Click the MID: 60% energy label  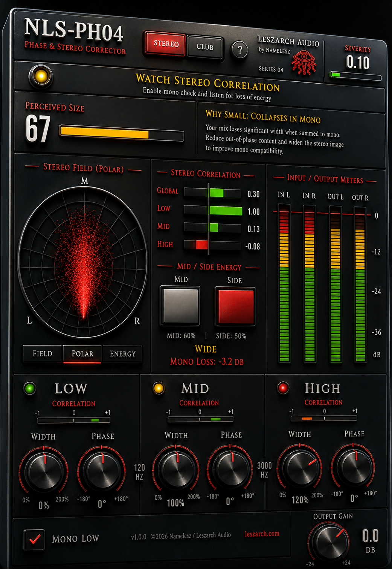181,336
